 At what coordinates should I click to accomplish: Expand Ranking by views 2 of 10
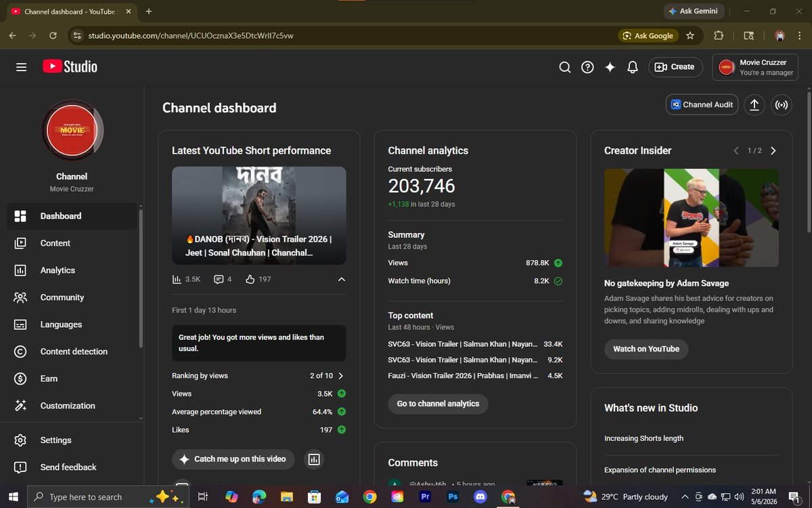pos(259,375)
